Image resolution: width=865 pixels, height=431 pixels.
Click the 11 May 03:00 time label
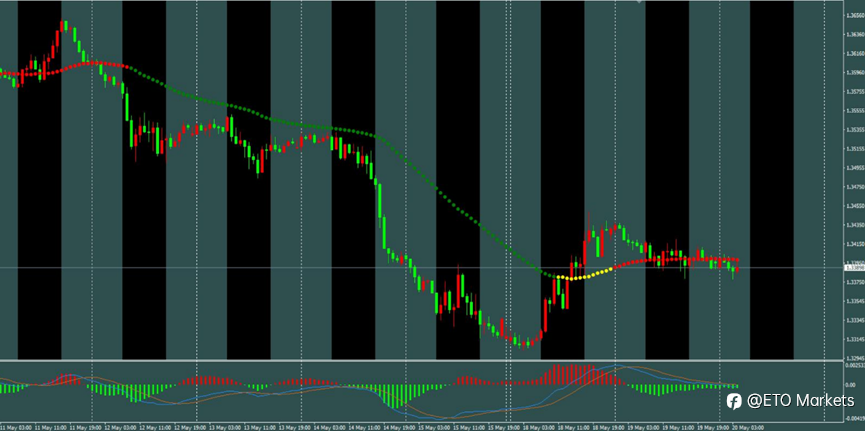coord(18,428)
